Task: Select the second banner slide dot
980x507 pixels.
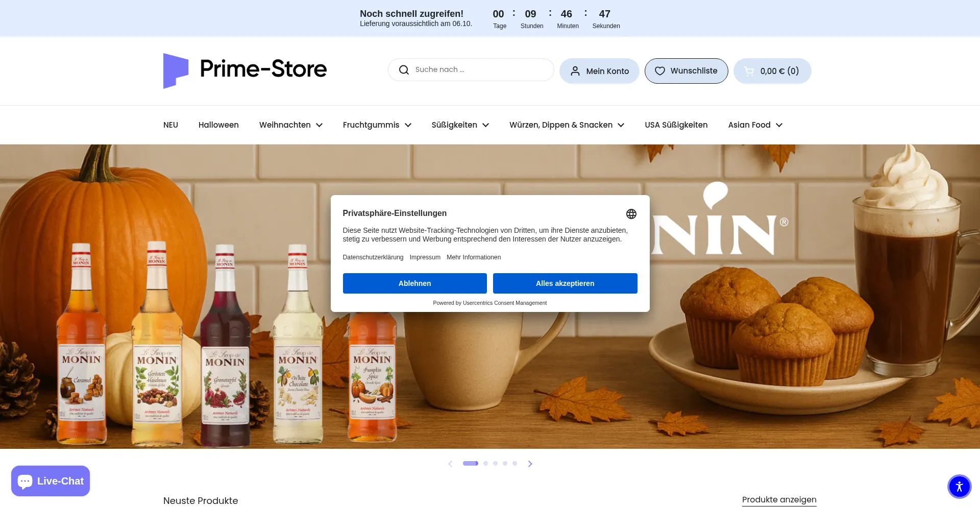Action: 485,464
